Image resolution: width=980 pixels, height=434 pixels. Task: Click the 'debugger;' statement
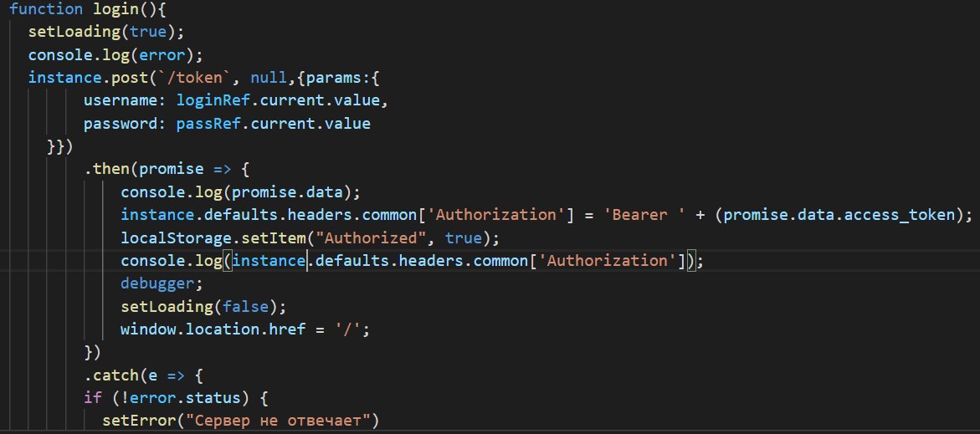click(162, 283)
